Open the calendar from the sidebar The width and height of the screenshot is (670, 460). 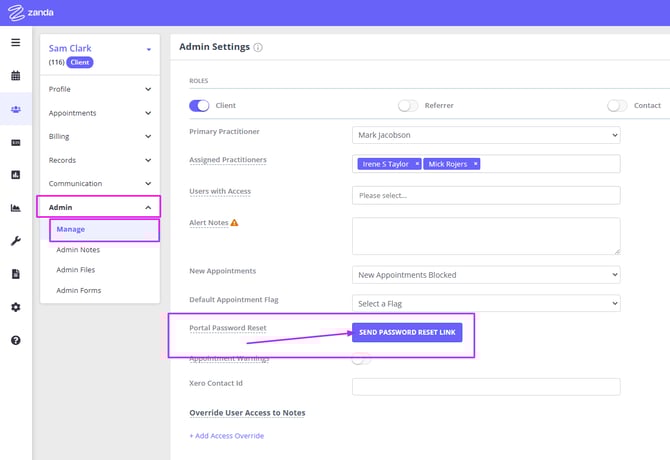pyautogui.click(x=15, y=76)
